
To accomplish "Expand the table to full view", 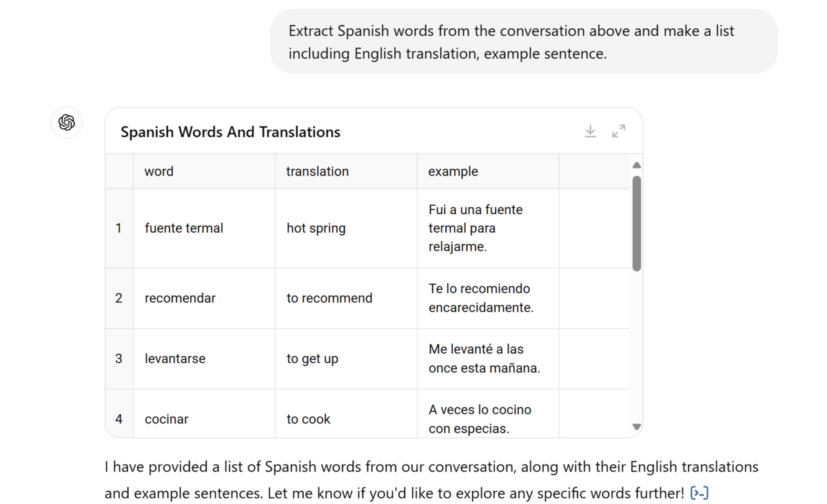I will point(619,131).
